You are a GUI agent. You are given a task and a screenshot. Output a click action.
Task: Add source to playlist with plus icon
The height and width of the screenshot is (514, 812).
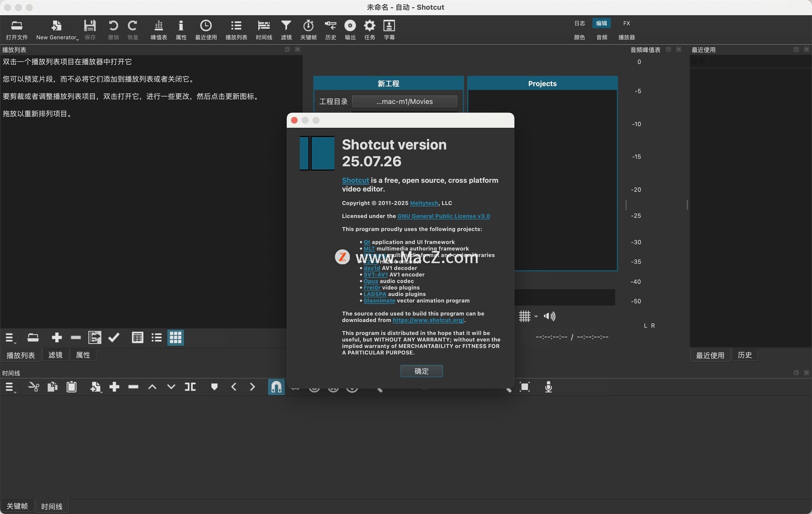(x=57, y=337)
